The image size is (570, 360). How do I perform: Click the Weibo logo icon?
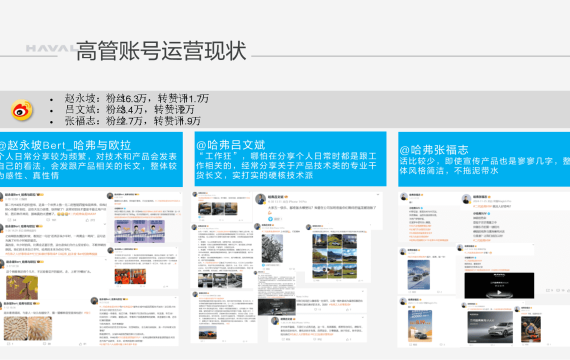point(22,110)
